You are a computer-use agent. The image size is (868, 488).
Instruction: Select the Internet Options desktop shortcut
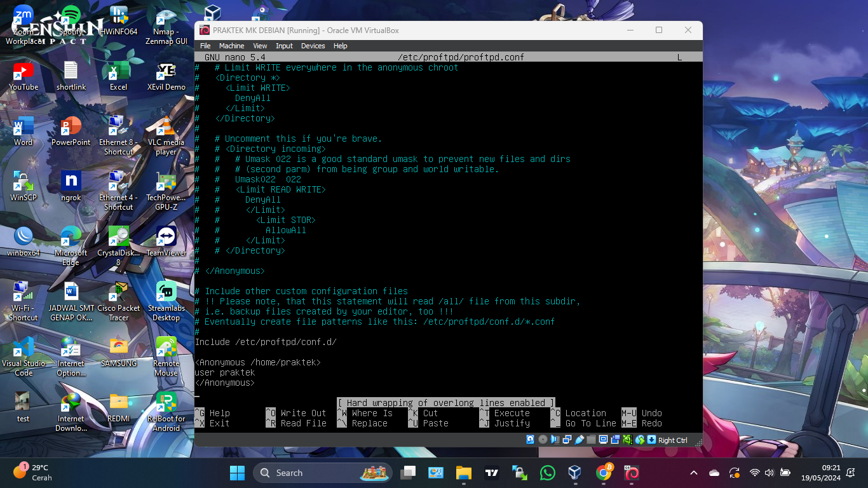71,356
